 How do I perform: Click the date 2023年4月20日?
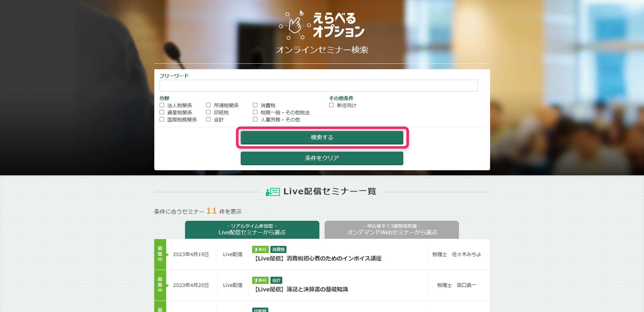(x=191, y=285)
